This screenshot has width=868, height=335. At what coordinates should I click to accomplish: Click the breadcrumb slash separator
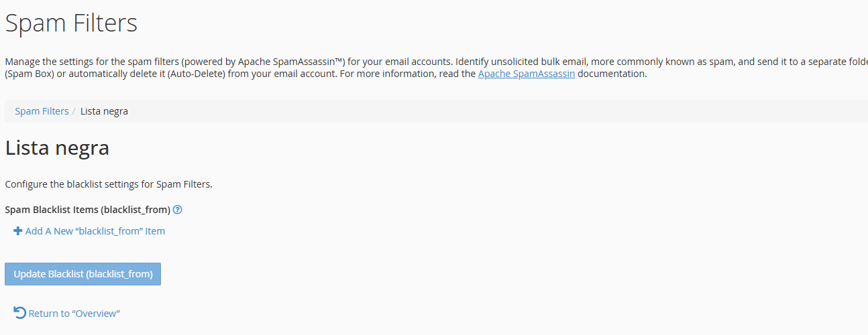[74, 111]
